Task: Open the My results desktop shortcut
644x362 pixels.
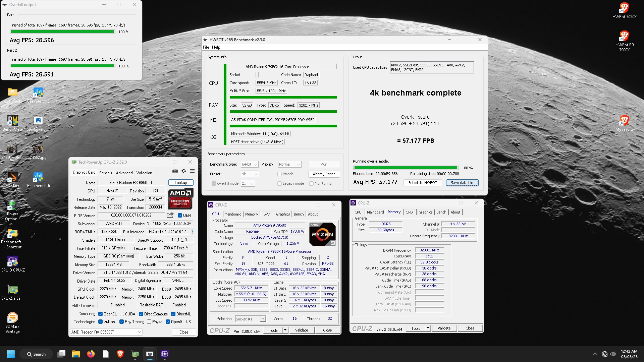Action: click(x=624, y=123)
